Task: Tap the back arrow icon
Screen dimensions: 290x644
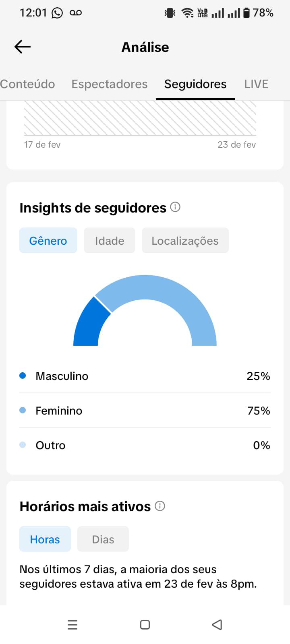Action: [23, 47]
